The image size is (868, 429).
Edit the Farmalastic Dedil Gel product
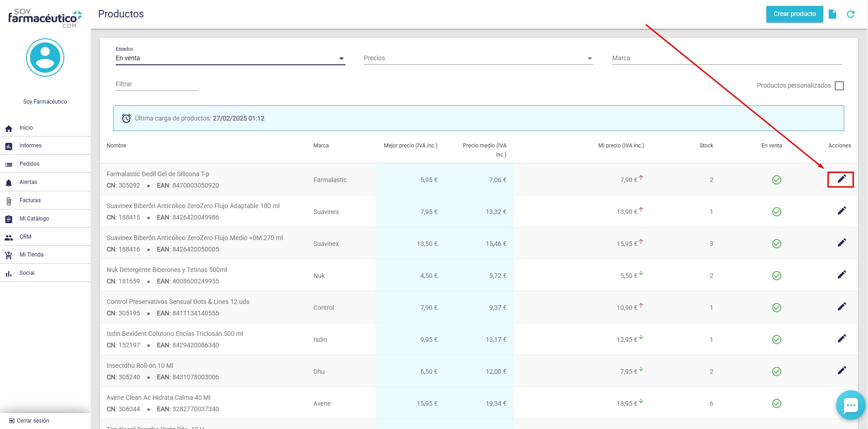click(x=842, y=179)
